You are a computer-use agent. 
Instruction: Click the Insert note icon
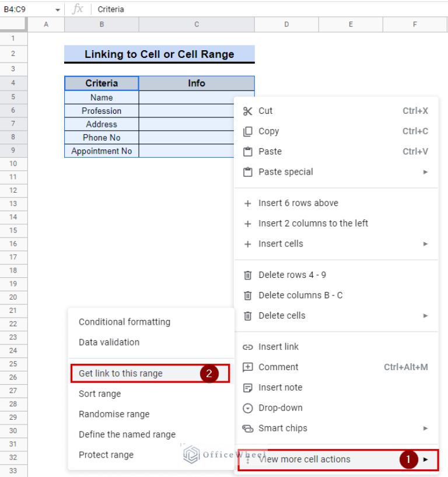pos(247,387)
